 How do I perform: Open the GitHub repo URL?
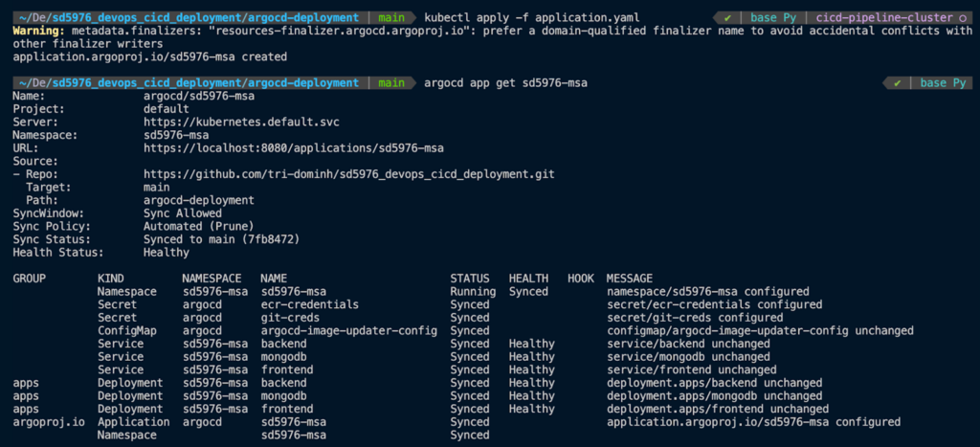point(348,174)
